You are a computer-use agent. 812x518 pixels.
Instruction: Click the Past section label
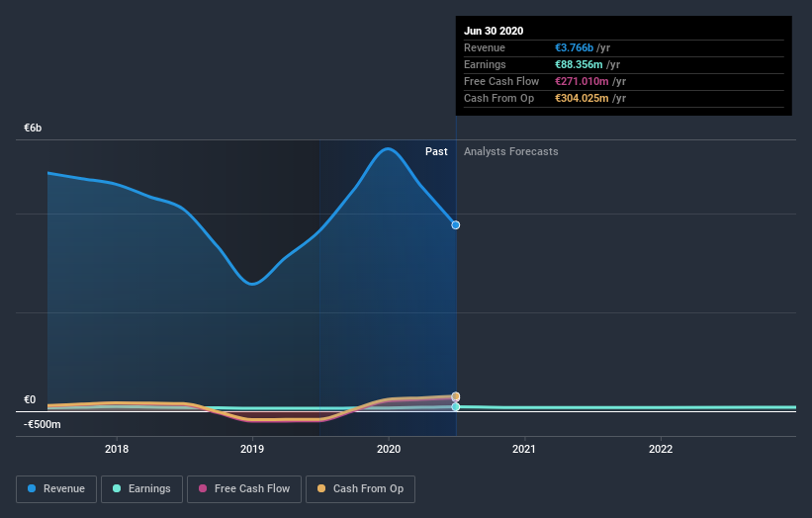coord(436,151)
